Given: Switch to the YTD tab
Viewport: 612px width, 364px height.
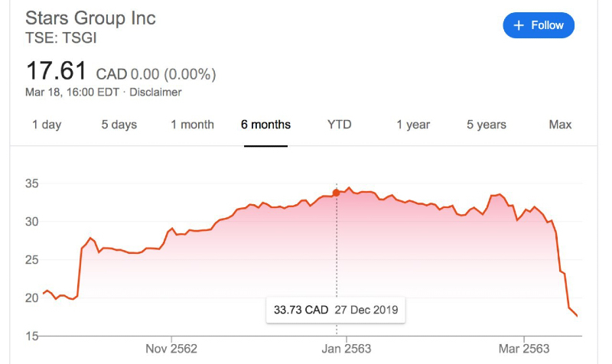Looking at the screenshot, I should click(x=339, y=125).
